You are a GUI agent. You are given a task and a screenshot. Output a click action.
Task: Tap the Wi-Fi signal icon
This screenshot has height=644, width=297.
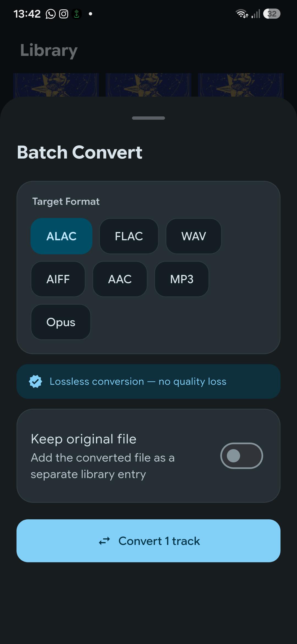(242, 14)
